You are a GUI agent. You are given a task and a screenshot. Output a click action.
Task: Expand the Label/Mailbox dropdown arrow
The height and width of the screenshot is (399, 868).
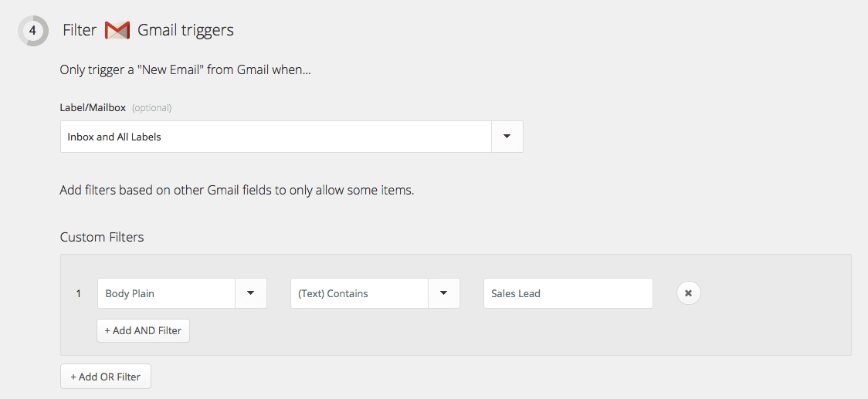pyautogui.click(x=507, y=137)
